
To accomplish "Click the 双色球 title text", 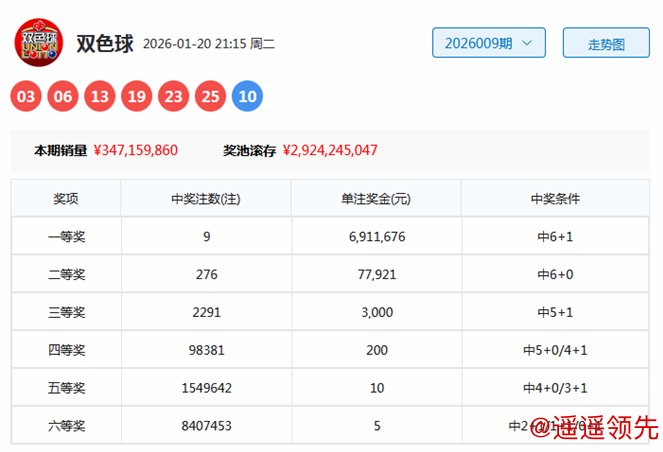I will click(x=103, y=43).
